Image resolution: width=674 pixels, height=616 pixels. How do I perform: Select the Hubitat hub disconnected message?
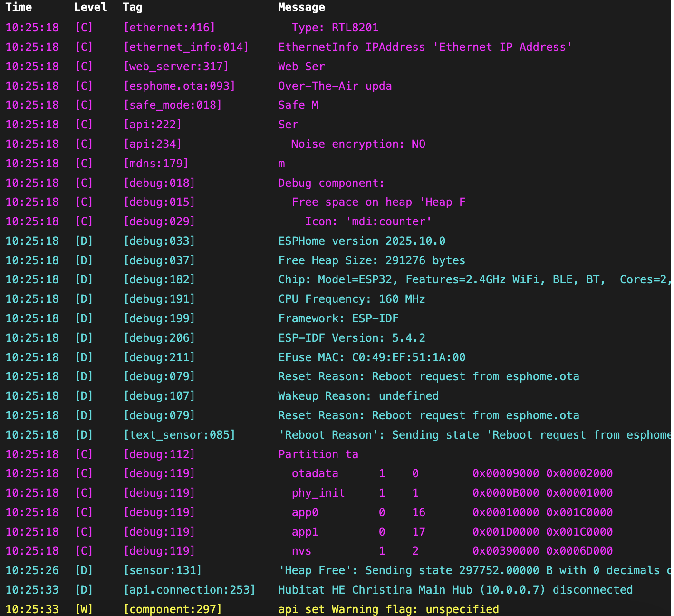coord(455,590)
